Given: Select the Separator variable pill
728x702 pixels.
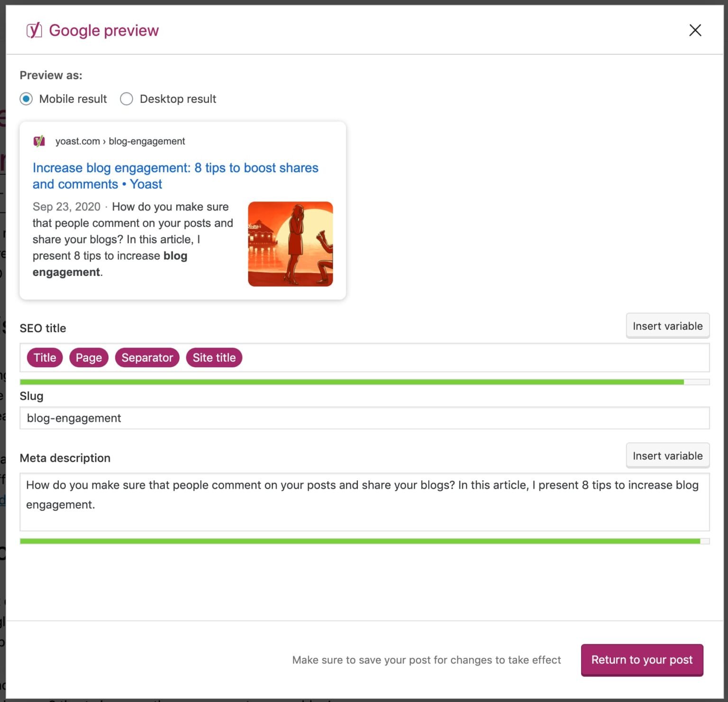Looking at the screenshot, I should 147,357.
